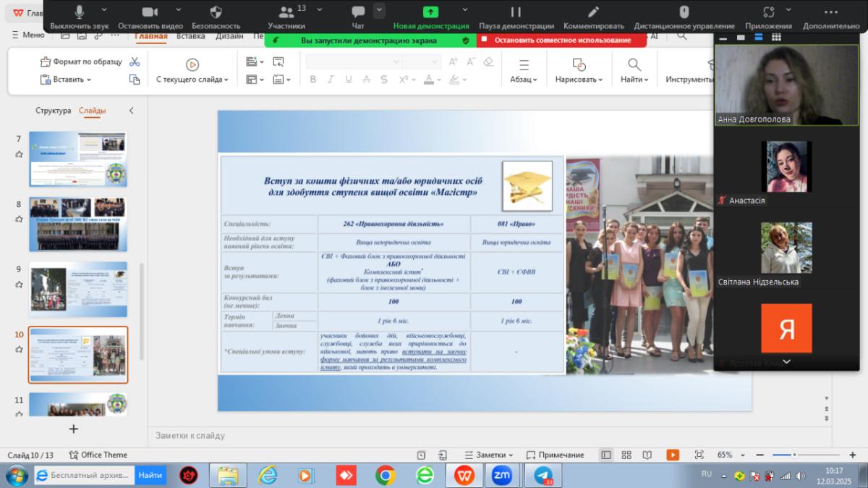Click the Format Painter button

click(81, 62)
